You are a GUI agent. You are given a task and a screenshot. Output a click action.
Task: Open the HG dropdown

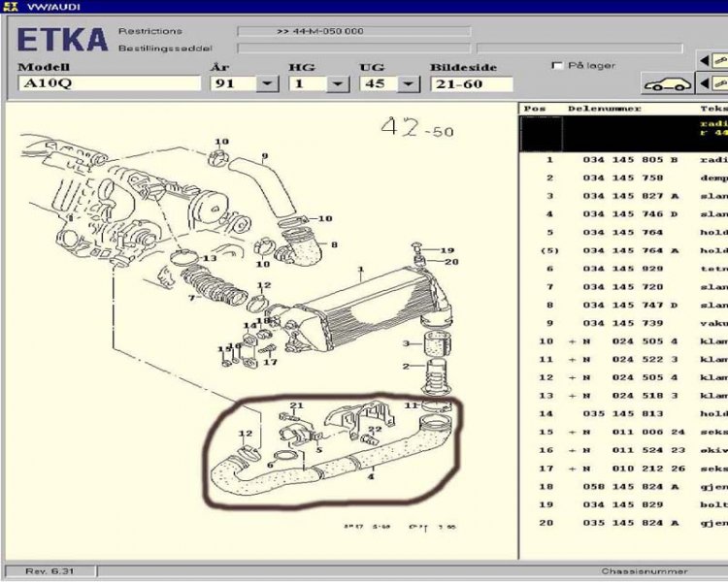coord(337,84)
